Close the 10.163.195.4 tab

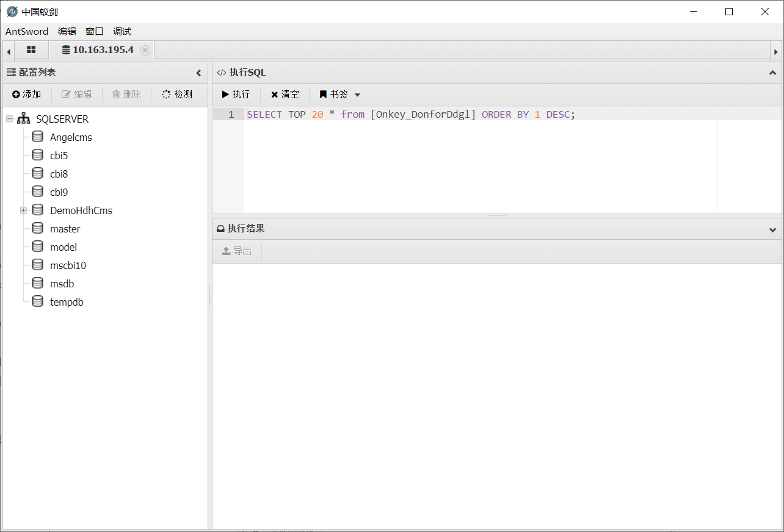pos(145,50)
